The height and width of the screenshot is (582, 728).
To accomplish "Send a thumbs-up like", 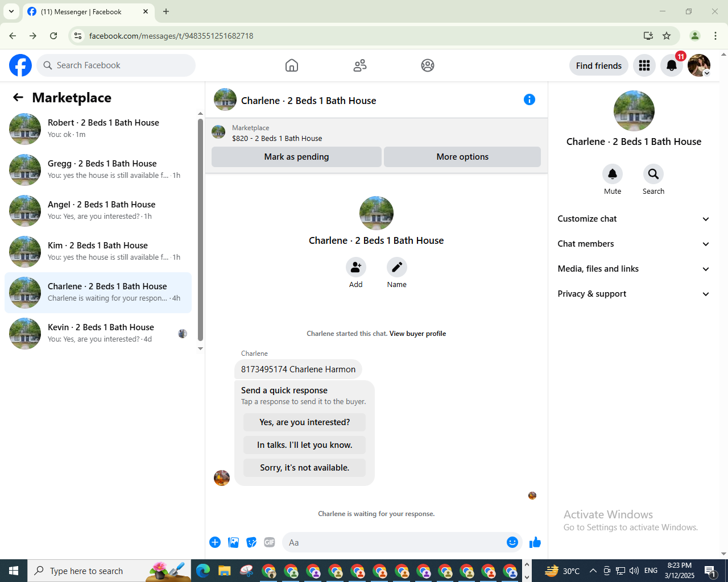I will pos(535,542).
